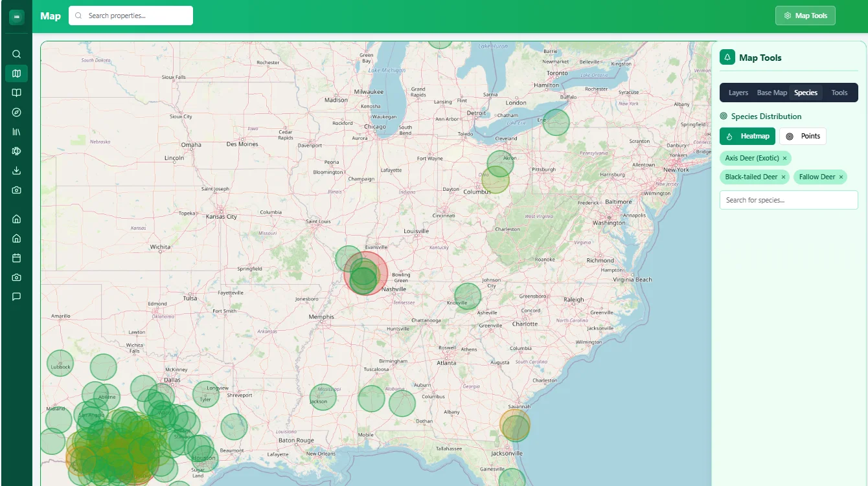Click the Search properties input field
868x486 pixels.
(x=131, y=16)
